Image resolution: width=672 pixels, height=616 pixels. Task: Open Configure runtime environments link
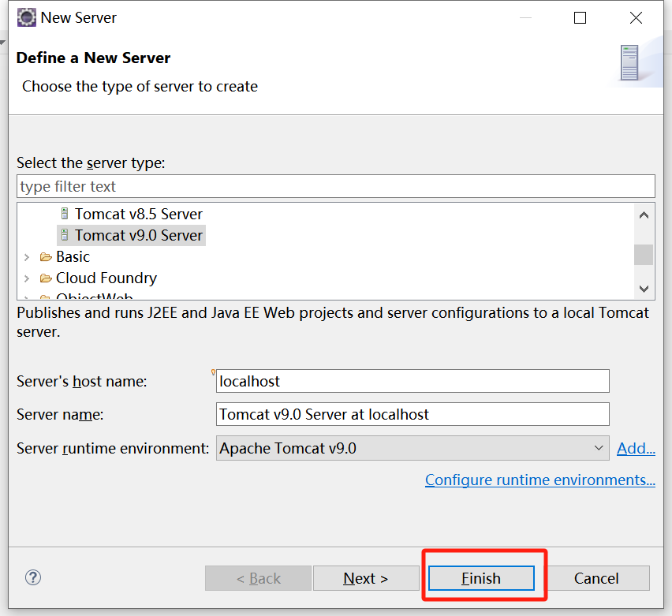(540, 480)
